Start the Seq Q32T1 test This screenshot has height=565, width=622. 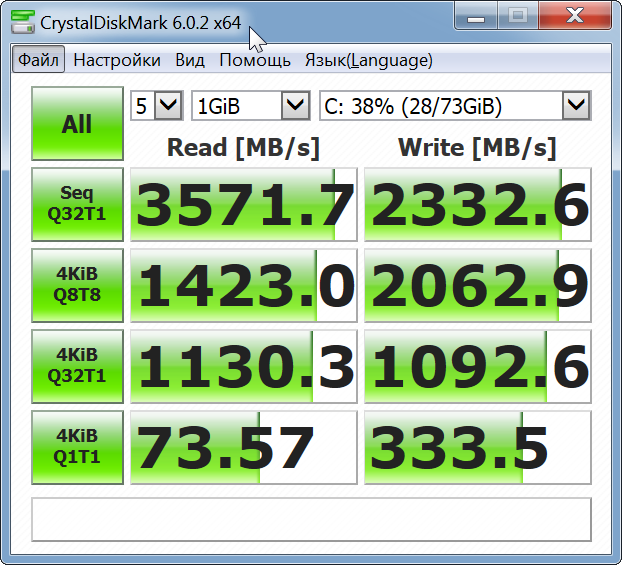point(77,204)
